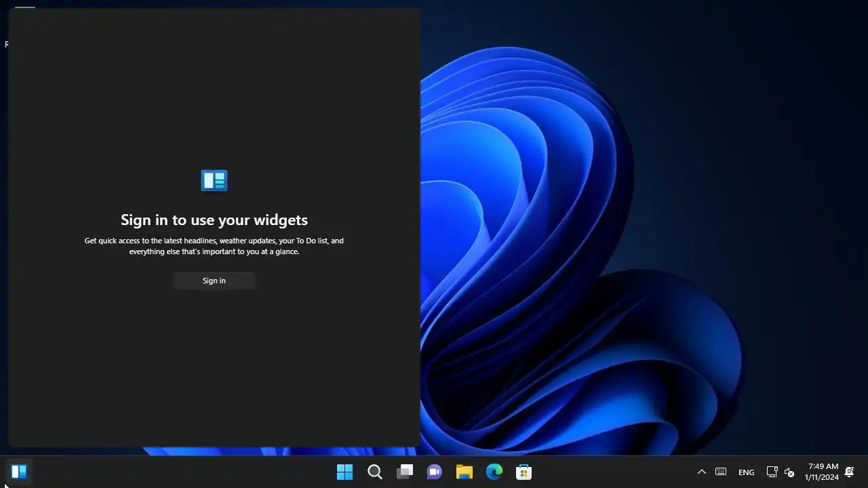This screenshot has width=868, height=488.
Task: Click the Widgets logo above the heading
Action: point(214,180)
